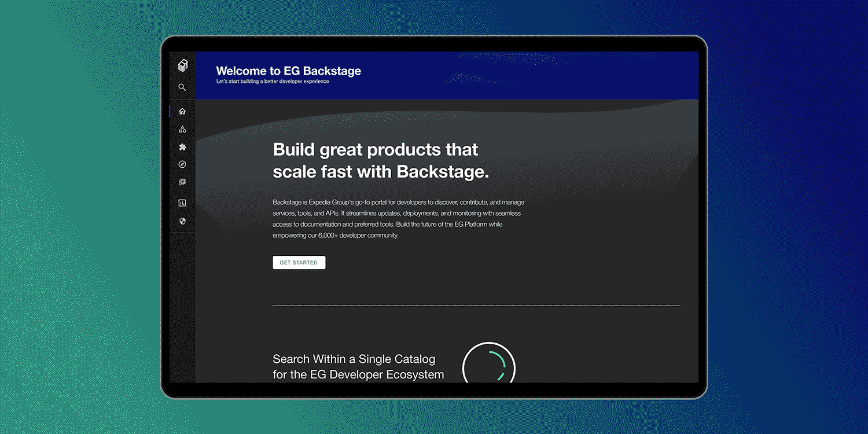The height and width of the screenshot is (434, 868).
Task: Click the 'Welcome to EG Backstage' header title
Action: pos(289,71)
